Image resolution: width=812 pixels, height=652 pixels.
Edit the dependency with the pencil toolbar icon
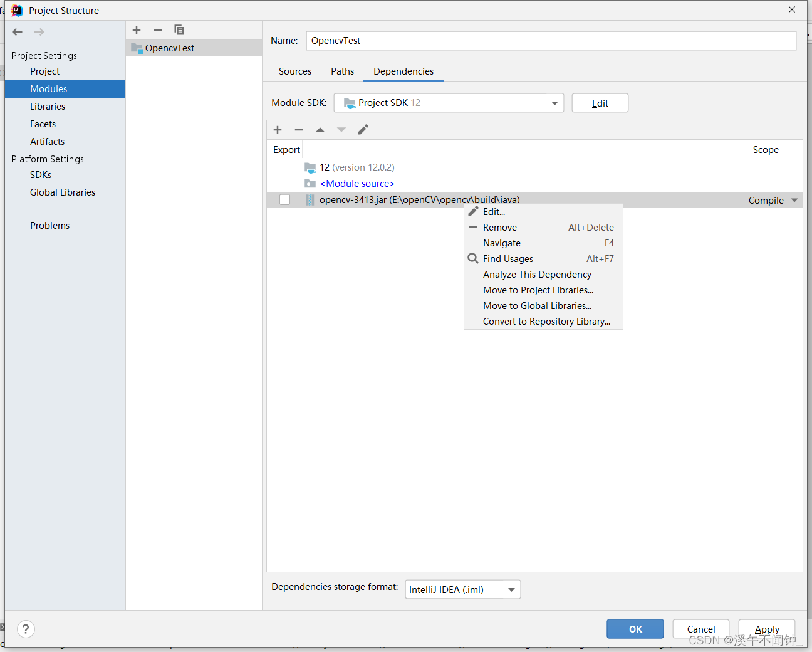pos(363,130)
